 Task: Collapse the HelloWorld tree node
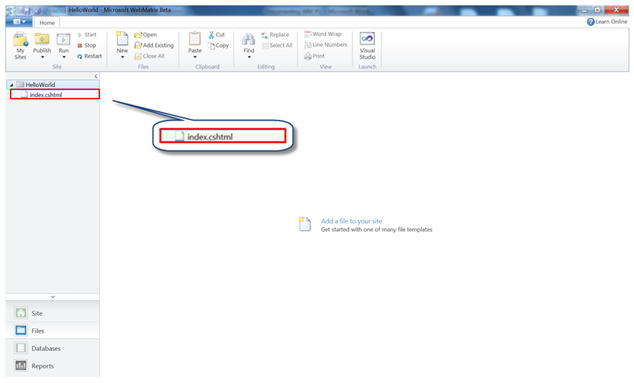[11, 85]
